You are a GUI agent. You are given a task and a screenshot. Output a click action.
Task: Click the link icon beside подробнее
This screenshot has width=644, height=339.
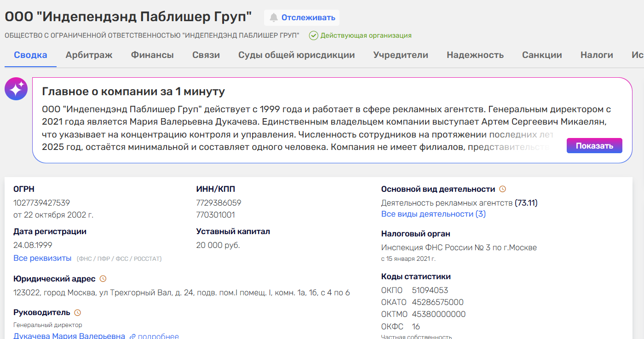pyautogui.click(x=132, y=336)
